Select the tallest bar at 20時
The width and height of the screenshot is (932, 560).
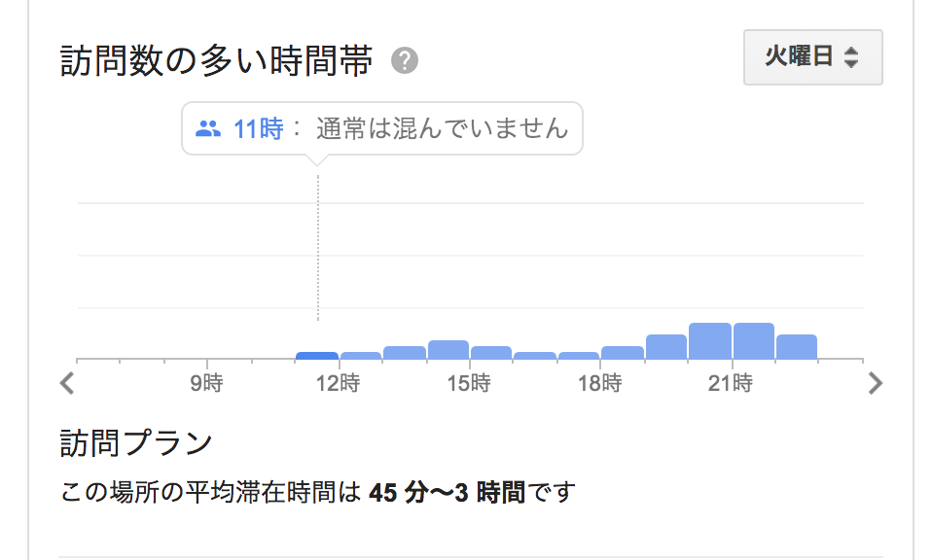pyautogui.click(x=710, y=341)
